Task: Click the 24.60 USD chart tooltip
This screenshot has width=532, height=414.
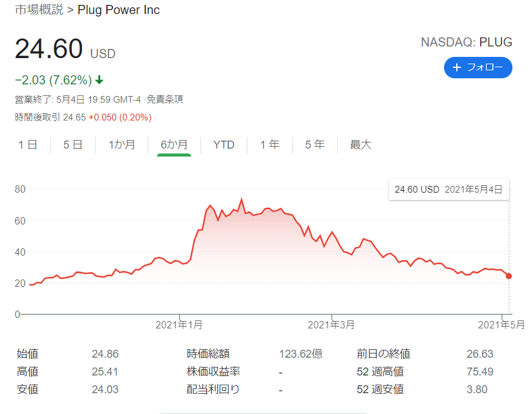Action: pos(448,189)
